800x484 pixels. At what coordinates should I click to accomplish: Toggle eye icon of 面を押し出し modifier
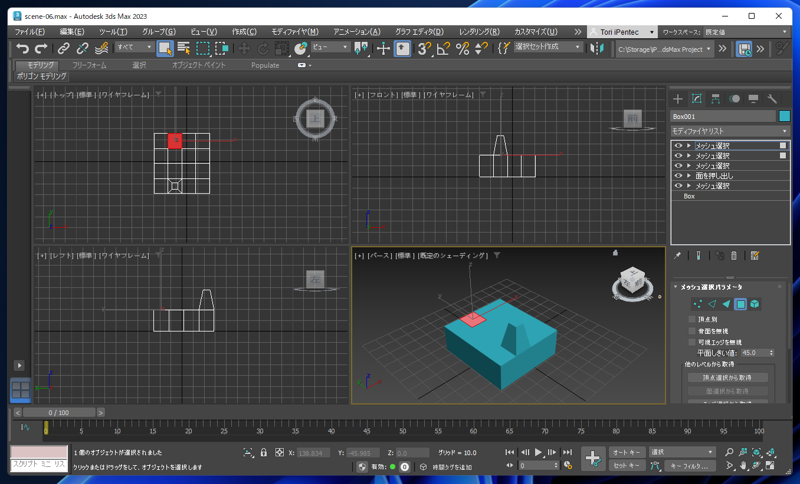(678, 175)
